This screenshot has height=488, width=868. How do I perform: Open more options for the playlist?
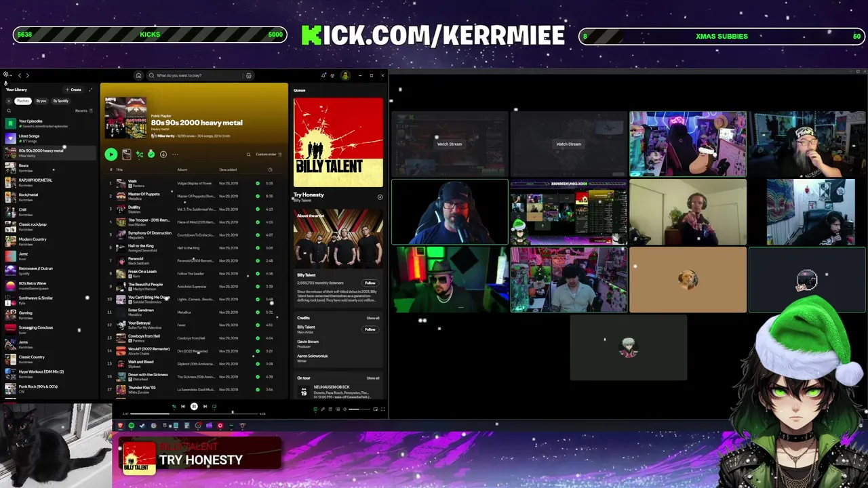(175, 155)
